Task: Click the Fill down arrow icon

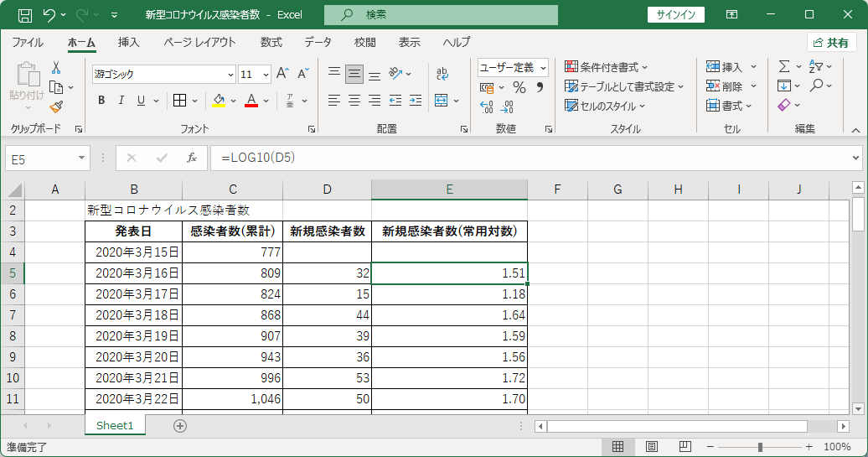Action: click(x=784, y=86)
